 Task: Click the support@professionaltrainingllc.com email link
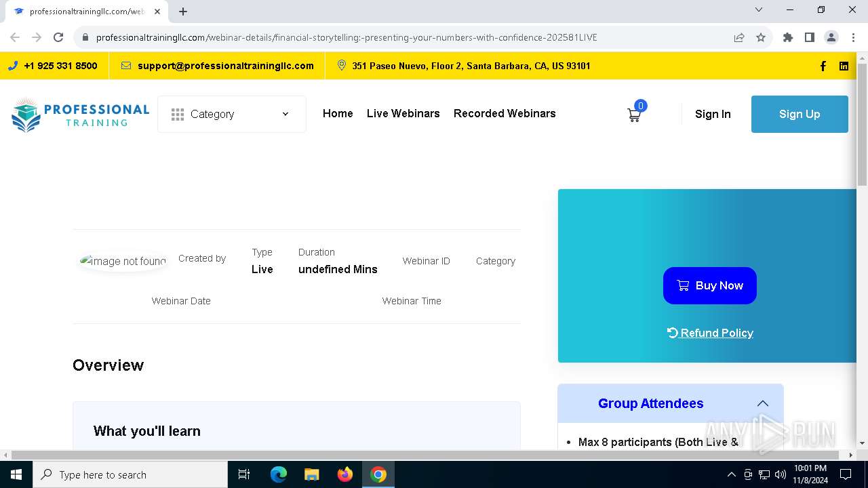[226, 66]
